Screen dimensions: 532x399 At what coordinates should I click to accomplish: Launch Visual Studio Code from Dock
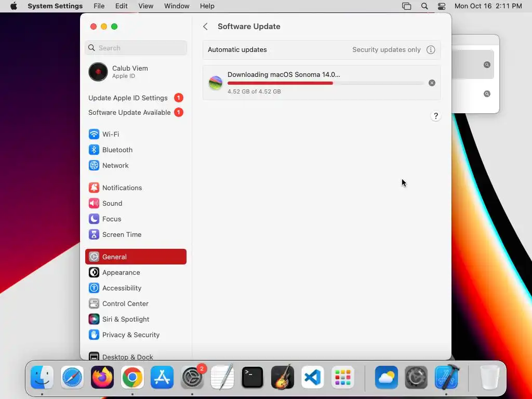[312, 377]
